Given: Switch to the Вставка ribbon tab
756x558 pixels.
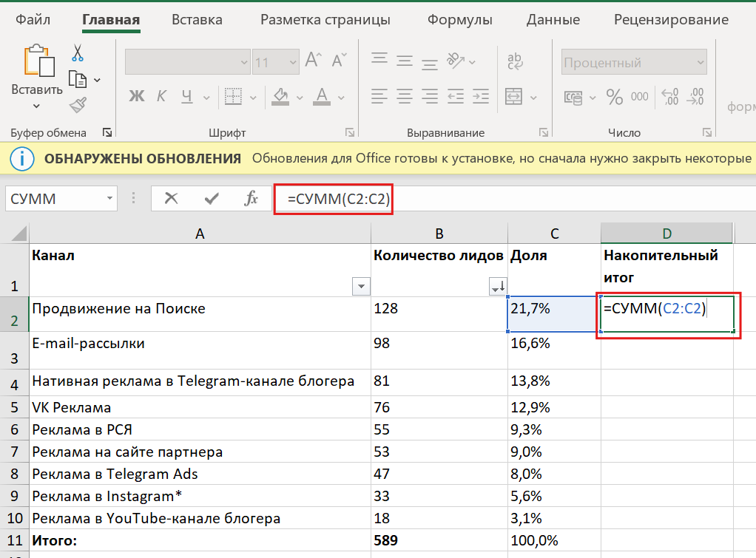Looking at the screenshot, I should point(196,20).
